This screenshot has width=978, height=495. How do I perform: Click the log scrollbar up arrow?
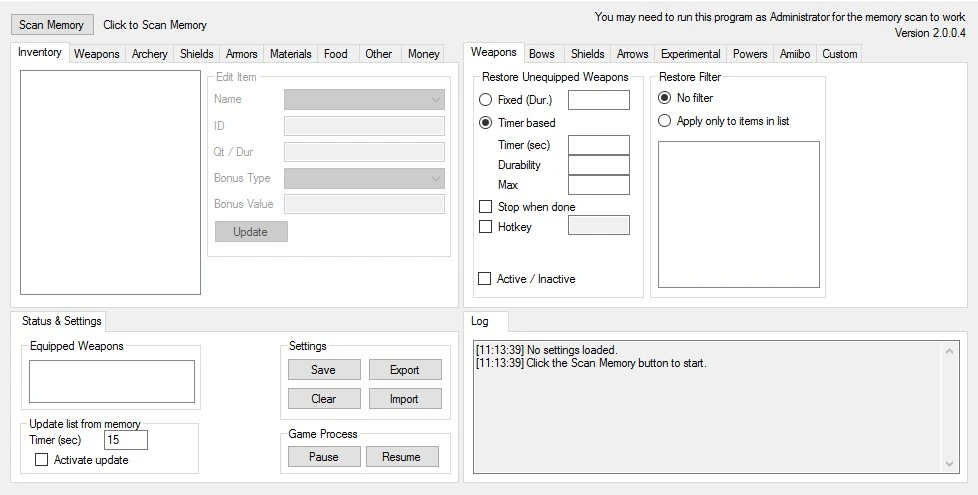pos(949,351)
